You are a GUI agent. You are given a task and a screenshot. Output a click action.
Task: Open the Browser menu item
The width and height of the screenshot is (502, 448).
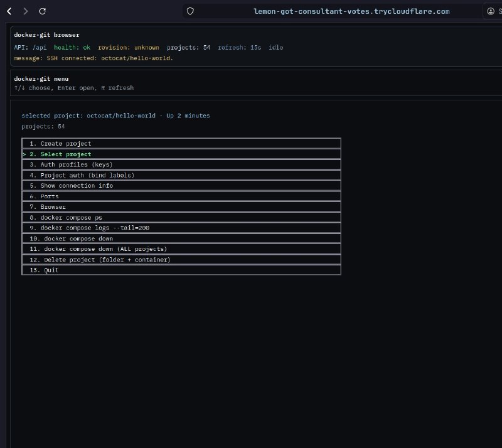(181, 207)
